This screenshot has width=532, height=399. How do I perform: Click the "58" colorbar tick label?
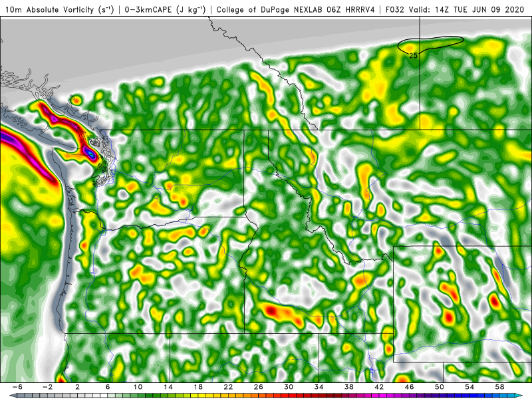point(500,387)
